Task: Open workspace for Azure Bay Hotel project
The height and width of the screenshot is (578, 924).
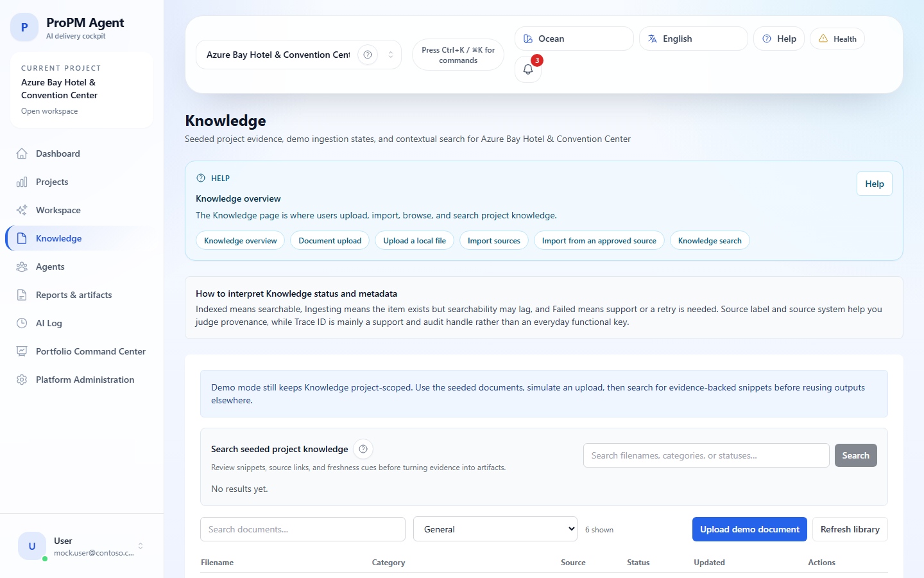Action: [x=49, y=110]
